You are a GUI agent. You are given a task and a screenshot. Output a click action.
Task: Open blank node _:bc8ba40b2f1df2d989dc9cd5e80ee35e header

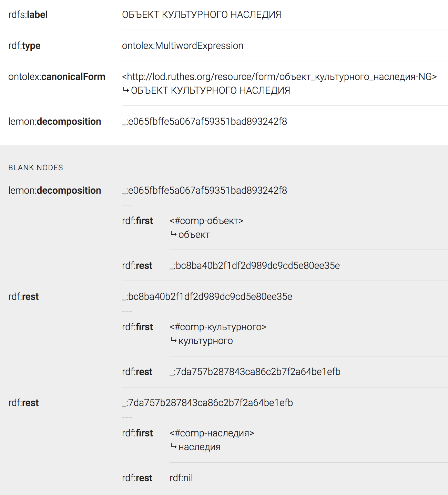click(207, 296)
